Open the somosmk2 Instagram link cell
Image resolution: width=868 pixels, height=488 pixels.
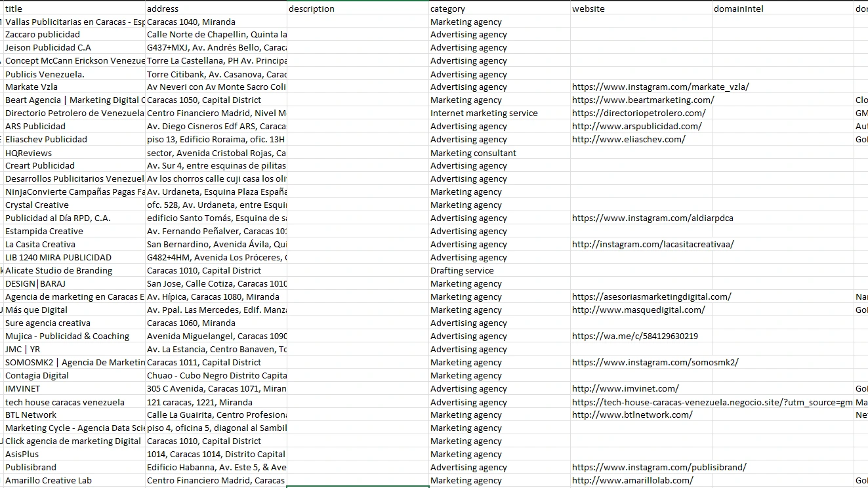click(x=641, y=363)
